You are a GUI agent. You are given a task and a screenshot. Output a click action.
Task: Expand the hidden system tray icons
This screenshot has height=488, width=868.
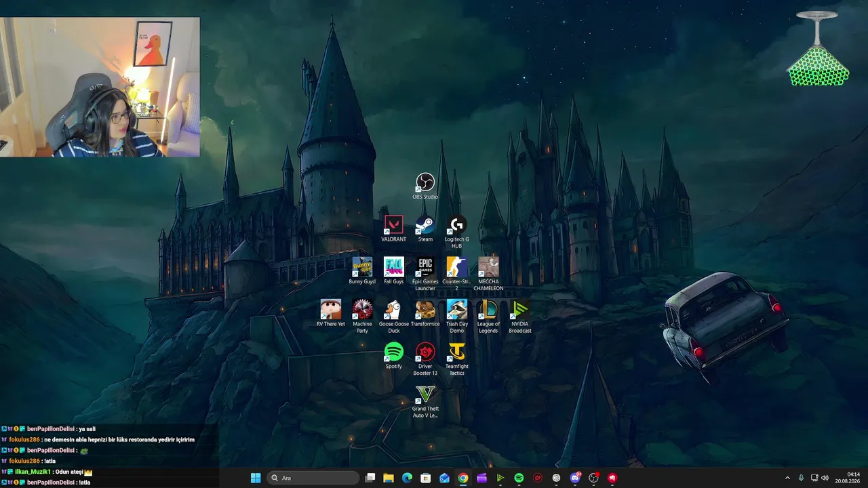[787, 478]
